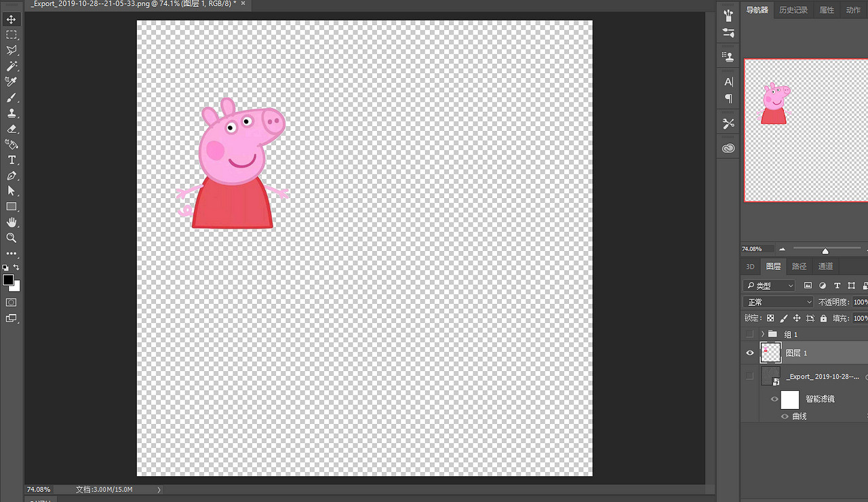Open the Creative Cloud Libraries panel icon
This screenshot has height=502, width=868.
[728, 148]
